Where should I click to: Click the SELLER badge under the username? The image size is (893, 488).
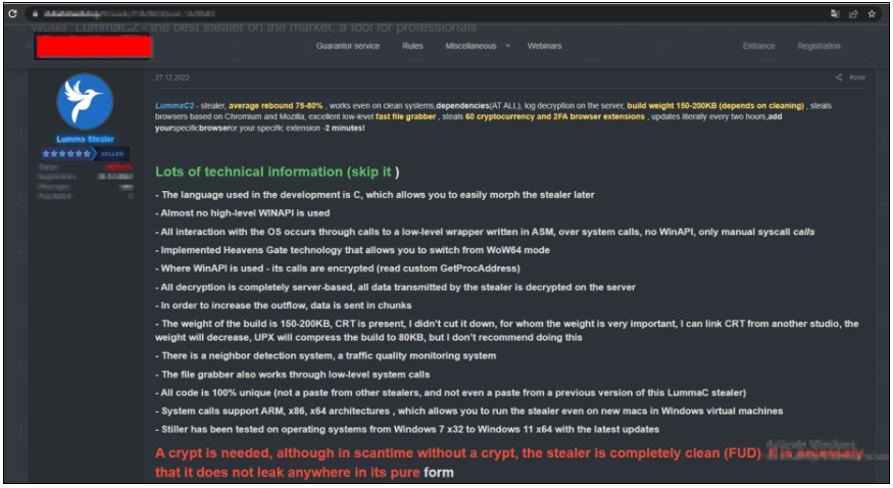(x=112, y=154)
